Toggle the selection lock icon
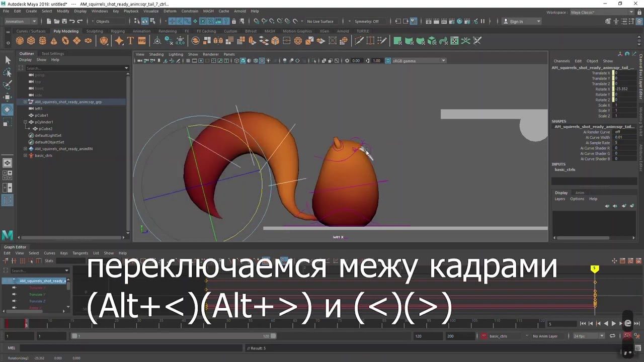 click(233, 21)
